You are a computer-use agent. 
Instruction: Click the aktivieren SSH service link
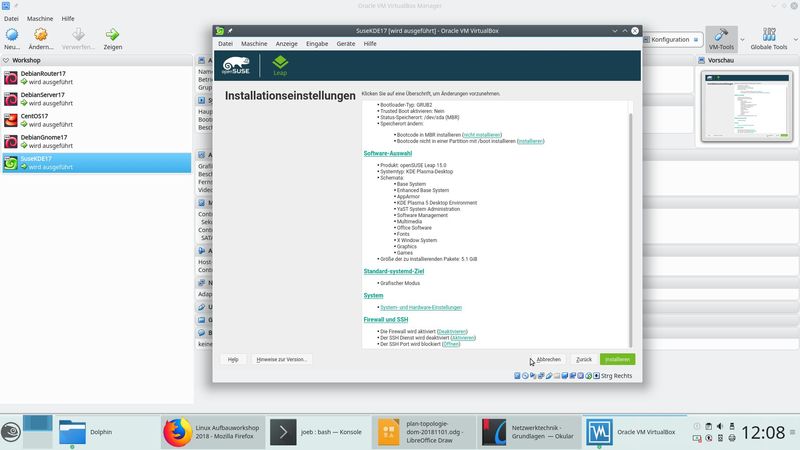tap(463, 338)
